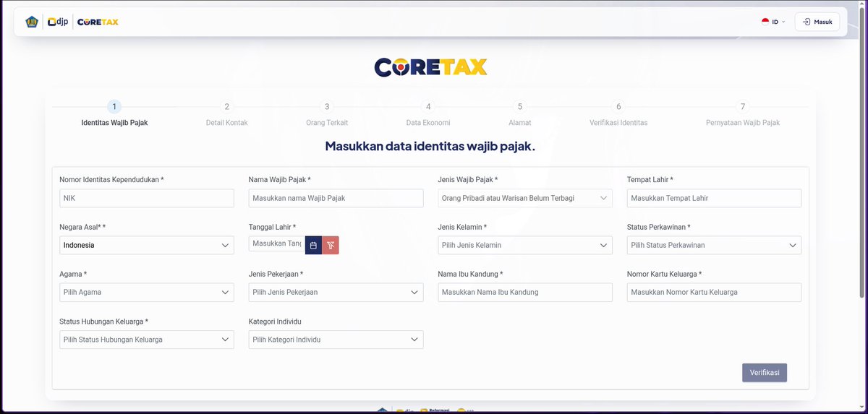Image resolution: width=868 pixels, height=414 pixels.
Task: Click the large CORETAX banner logo
Action: click(x=431, y=67)
